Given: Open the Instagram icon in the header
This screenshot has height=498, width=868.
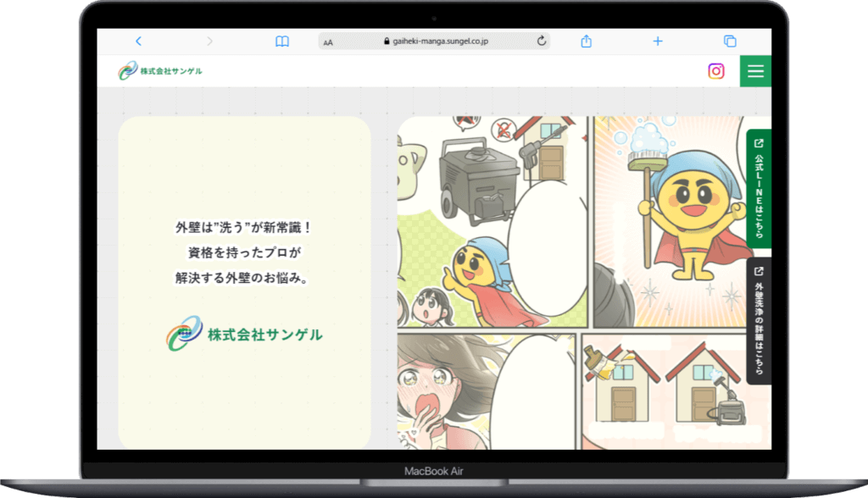Looking at the screenshot, I should tap(716, 71).
